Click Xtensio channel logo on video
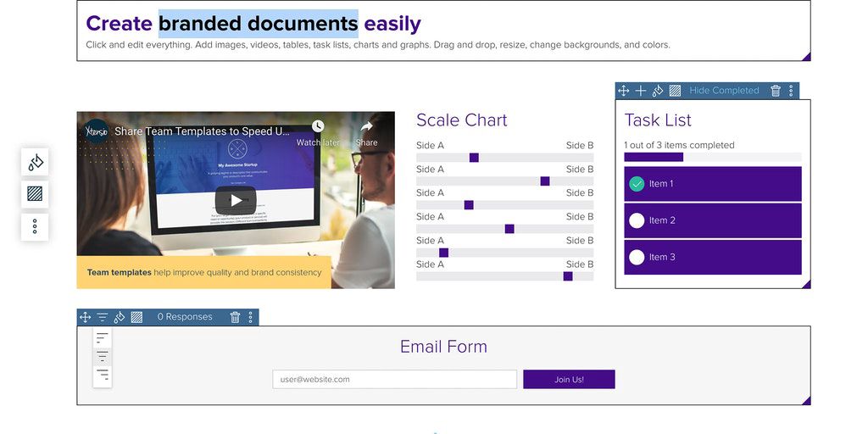Screen dimensions: 868x434 [x=97, y=131]
